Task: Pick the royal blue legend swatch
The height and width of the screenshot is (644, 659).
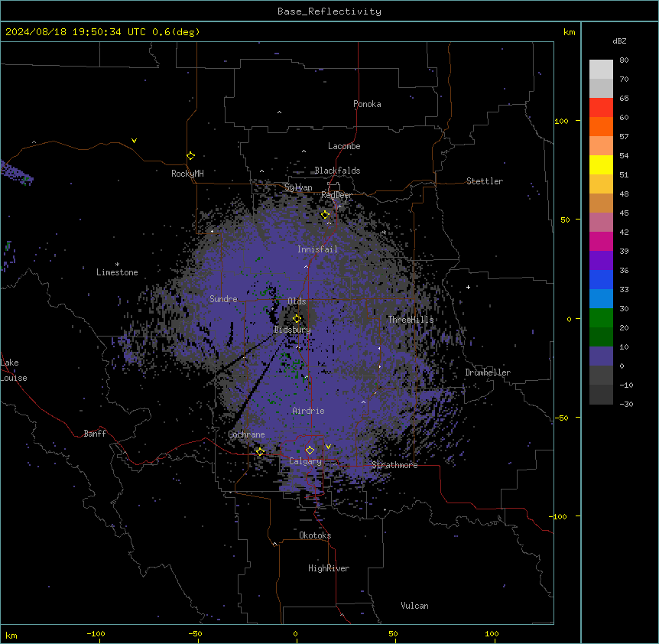Action: 601,279
